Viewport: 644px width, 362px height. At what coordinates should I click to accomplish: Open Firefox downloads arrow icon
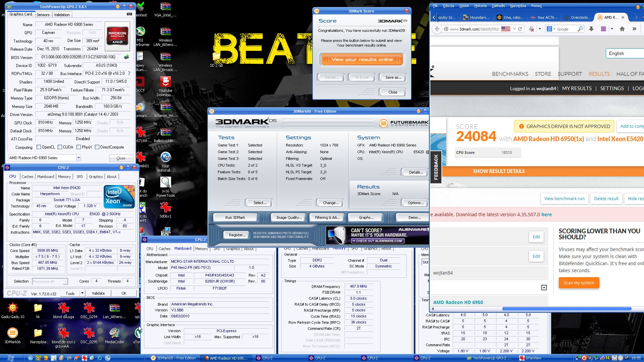(x=591, y=29)
